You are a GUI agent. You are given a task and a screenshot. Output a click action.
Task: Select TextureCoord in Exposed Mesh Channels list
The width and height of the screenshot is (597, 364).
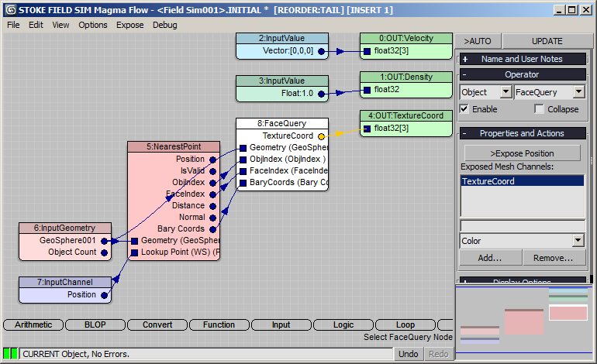pos(522,181)
